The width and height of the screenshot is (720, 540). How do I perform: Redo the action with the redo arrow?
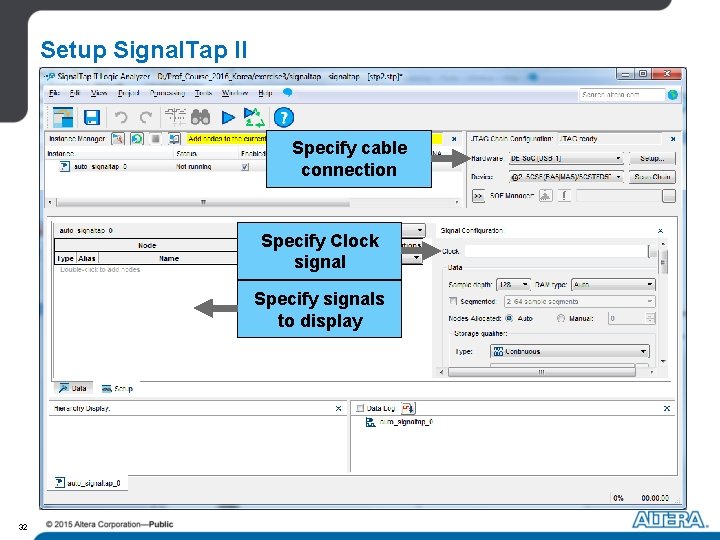pos(146,118)
